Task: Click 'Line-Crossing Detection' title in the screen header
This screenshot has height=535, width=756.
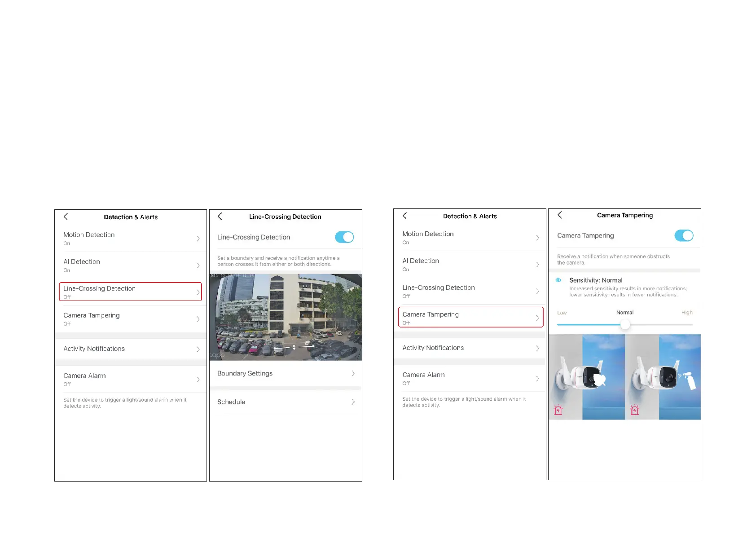Action: 285,217
